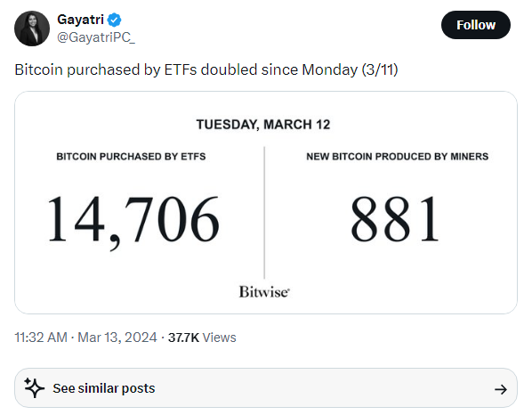Click the blue verified badge
This screenshot has height=415, width=532.
point(115,20)
